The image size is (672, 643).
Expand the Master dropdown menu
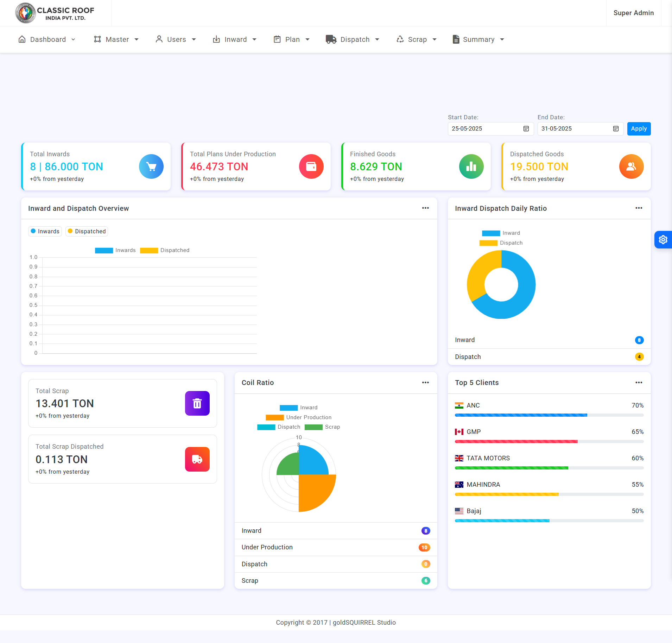(116, 39)
